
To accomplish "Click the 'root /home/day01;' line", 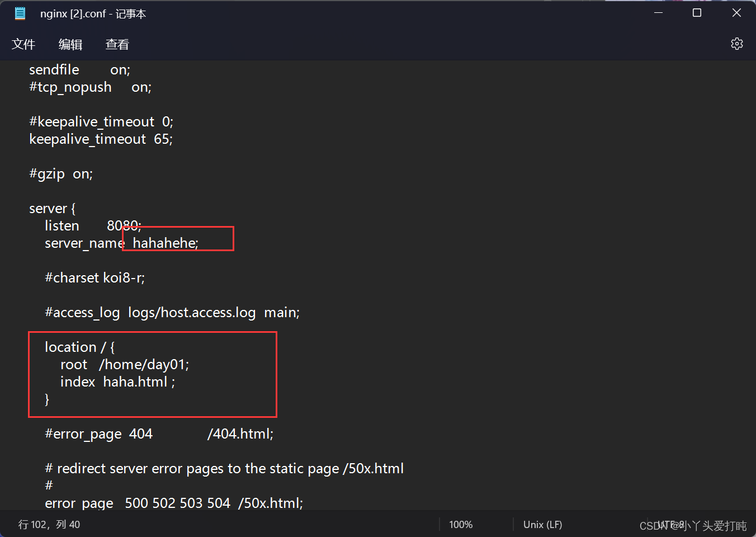I will coord(125,365).
